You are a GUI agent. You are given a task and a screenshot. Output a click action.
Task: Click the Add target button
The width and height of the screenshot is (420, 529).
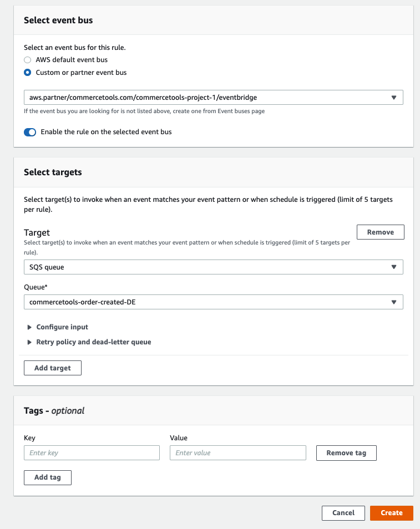point(53,368)
